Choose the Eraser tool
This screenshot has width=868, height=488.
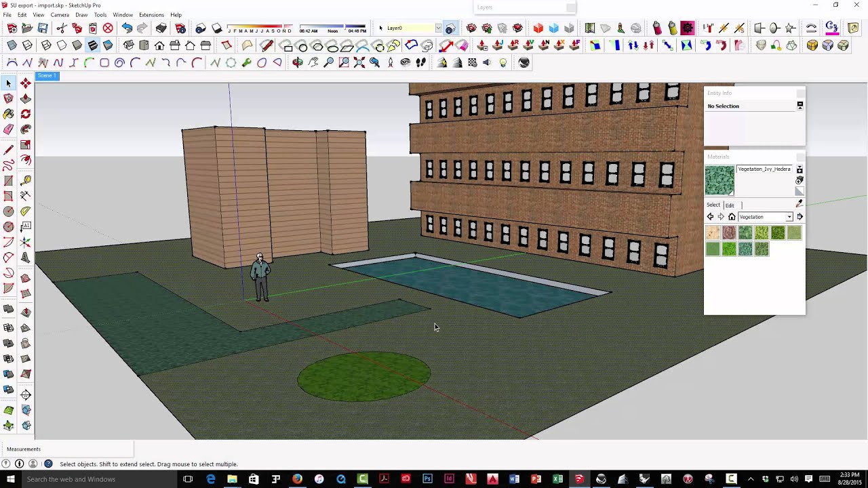click(x=9, y=129)
